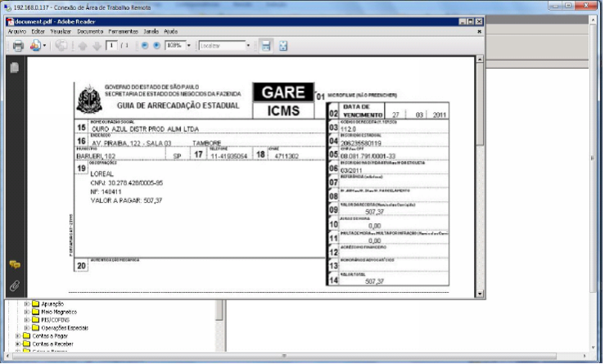Click the page number field showing 1

pos(111,46)
